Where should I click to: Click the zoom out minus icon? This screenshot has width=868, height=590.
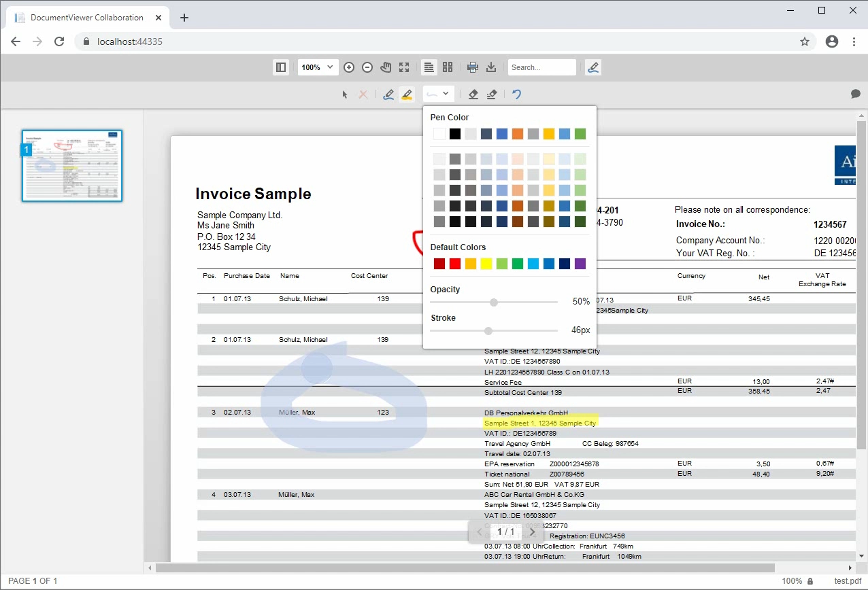367,67
